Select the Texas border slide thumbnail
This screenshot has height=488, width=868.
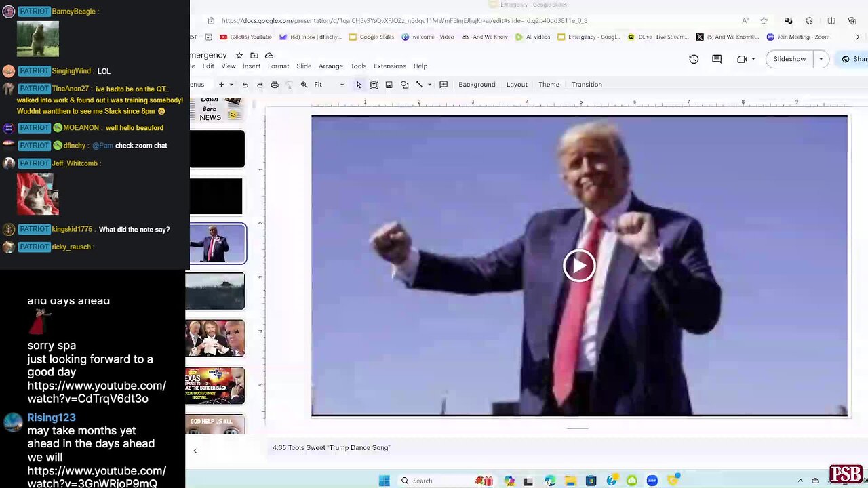click(x=215, y=386)
